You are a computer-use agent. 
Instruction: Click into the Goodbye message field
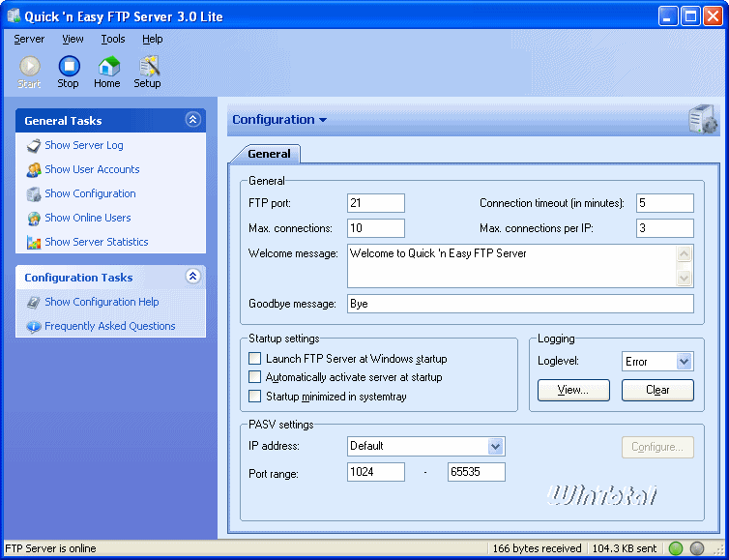tap(520, 304)
